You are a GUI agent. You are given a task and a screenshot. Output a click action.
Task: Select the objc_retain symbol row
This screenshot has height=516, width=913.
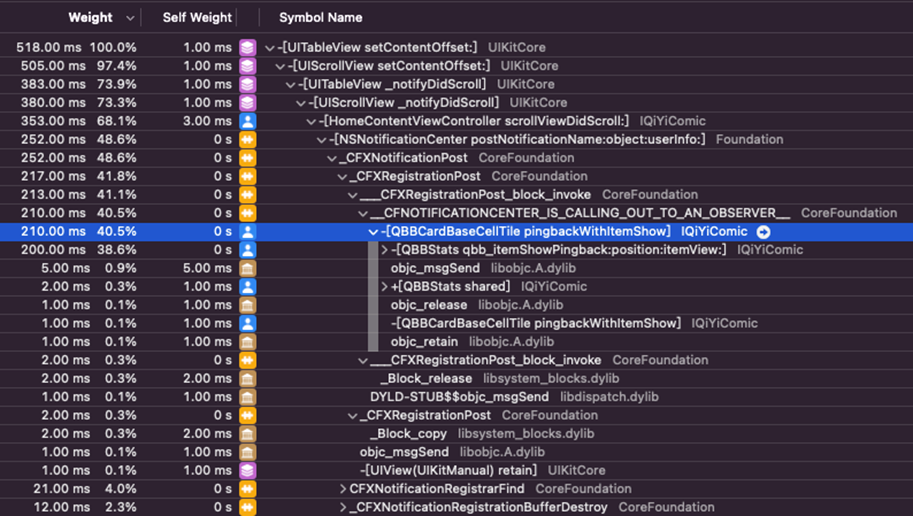pos(456,342)
